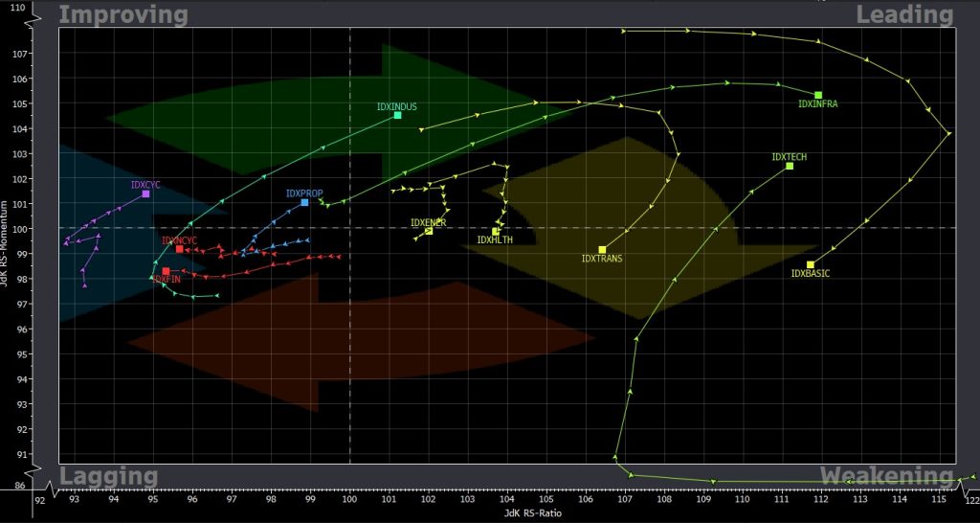Image resolution: width=980 pixels, height=523 pixels.
Task: Click the Leading quadrant label
Action: 904,14
